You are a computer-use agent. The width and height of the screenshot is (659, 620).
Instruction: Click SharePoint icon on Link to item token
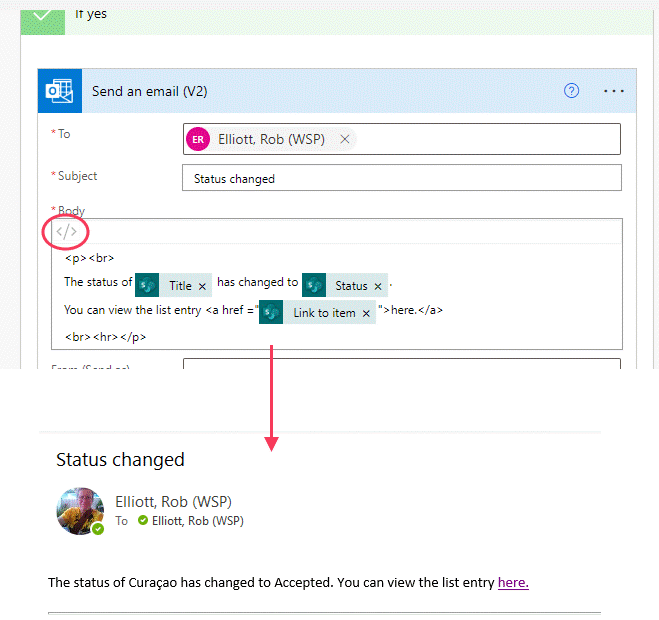point(271,312)
